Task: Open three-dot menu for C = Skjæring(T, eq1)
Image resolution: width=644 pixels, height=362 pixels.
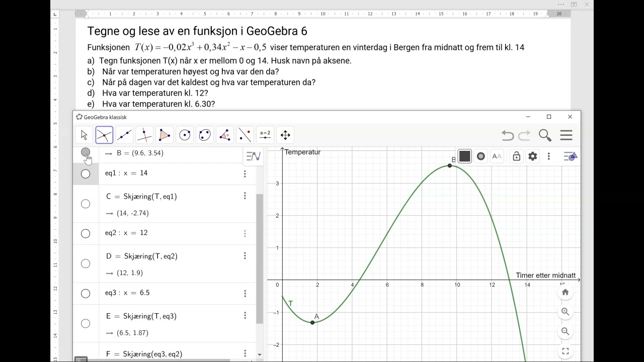Action: pos(245,196)
